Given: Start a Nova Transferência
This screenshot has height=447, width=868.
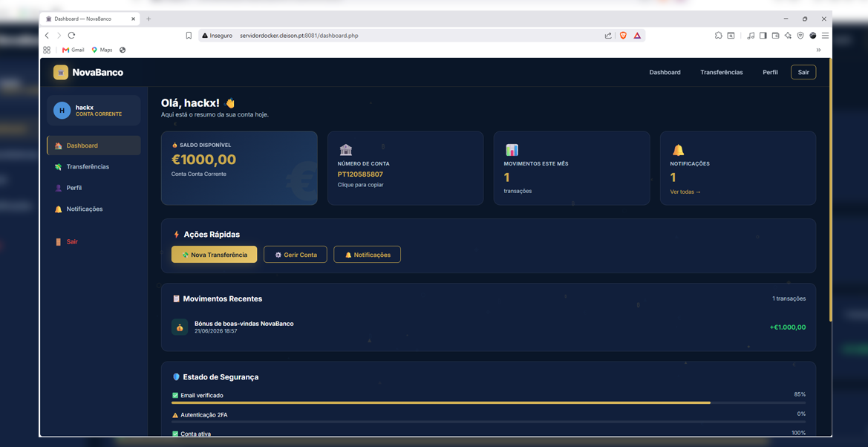Looking at the screenshot, I should pos(215,254).
